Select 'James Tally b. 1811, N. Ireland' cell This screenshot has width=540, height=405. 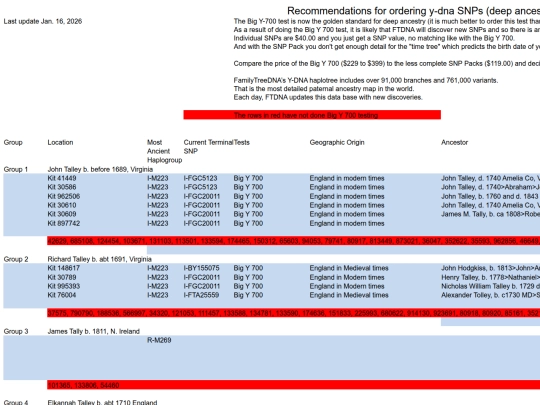94,332
